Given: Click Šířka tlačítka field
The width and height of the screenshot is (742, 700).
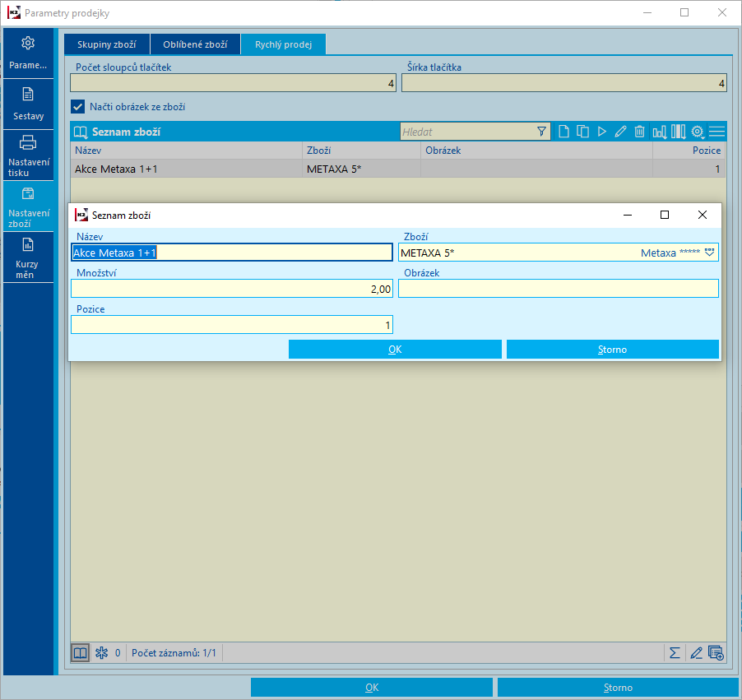Looking at the screenshot, I should (564, 83).
